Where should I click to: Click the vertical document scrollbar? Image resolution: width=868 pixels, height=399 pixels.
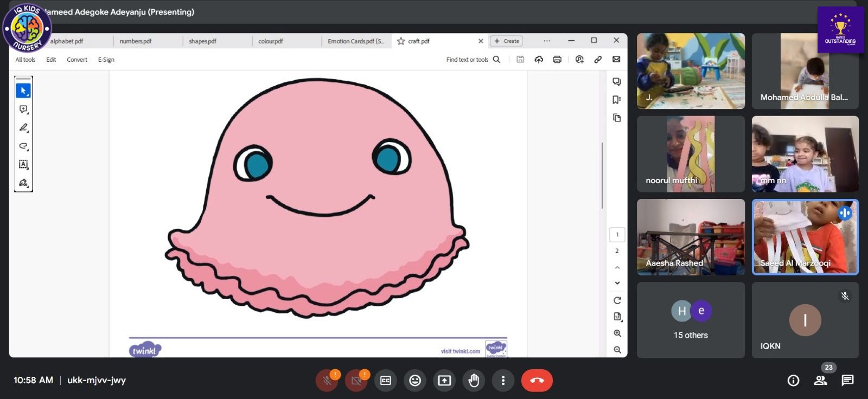point(602,175)
